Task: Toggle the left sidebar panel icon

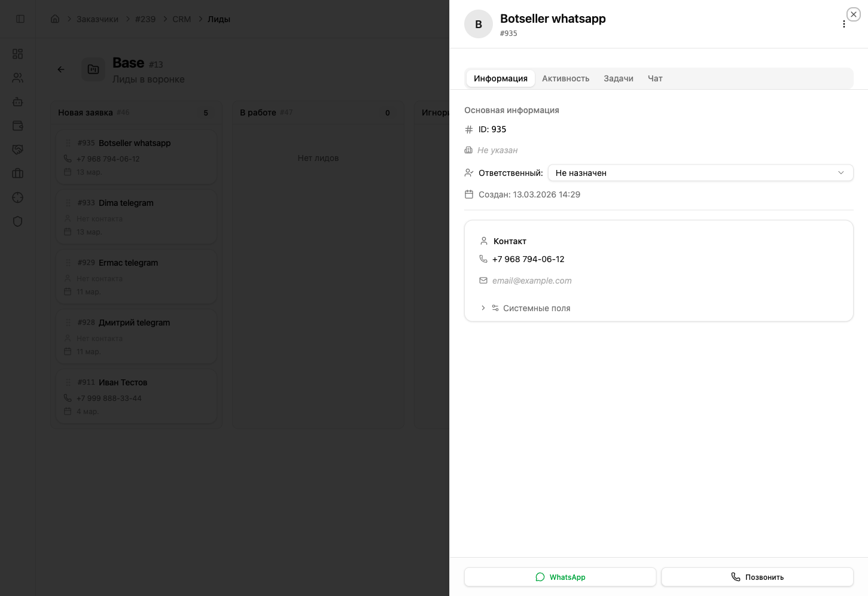Action: click(20, 19)
